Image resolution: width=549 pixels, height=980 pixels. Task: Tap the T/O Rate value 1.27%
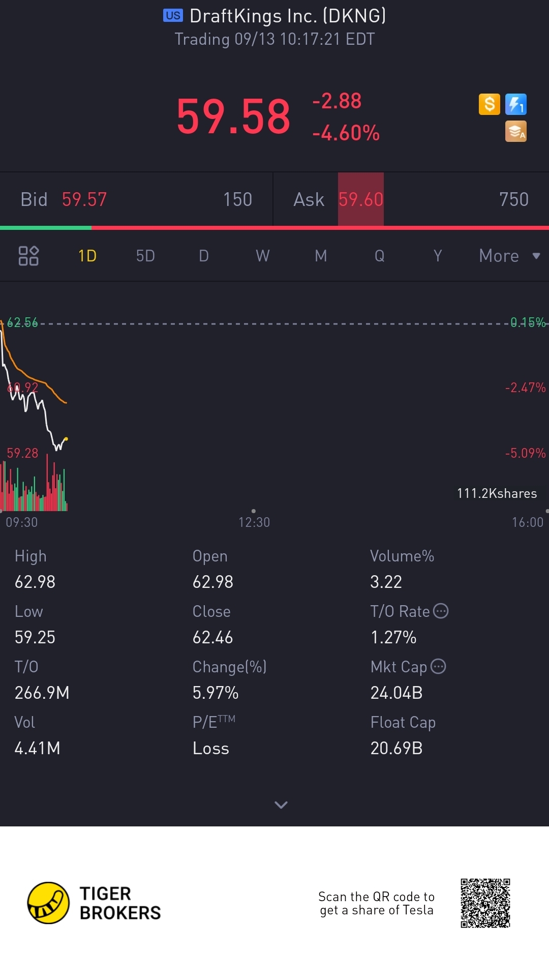point(393,637)
